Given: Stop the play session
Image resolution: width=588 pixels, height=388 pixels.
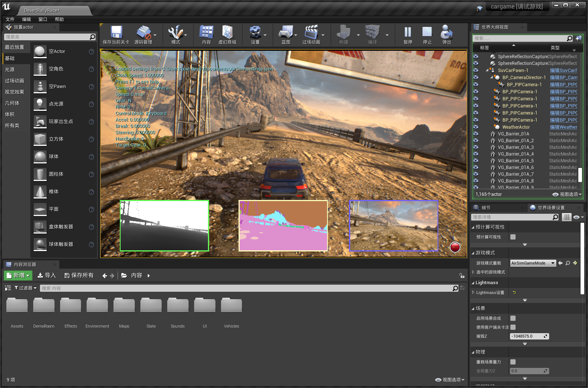Looking at the screenshot, I should pos(427,32).
